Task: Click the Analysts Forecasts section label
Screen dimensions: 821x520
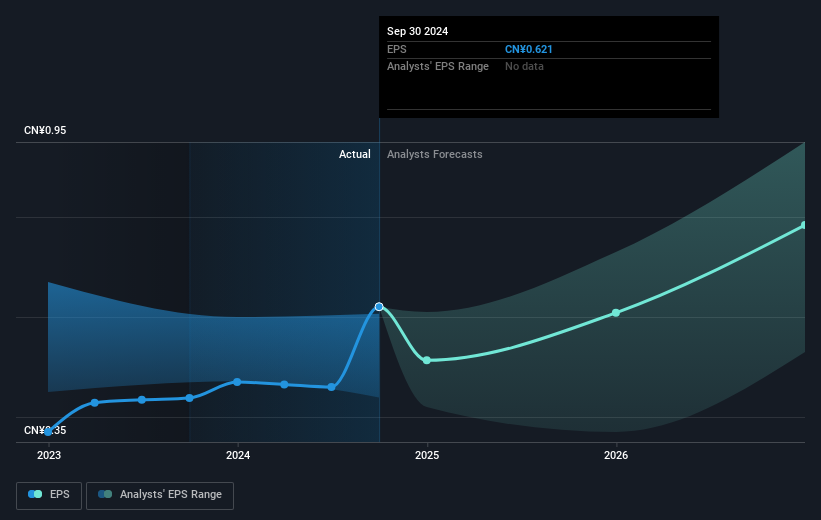Action: [x=435, y=154]
